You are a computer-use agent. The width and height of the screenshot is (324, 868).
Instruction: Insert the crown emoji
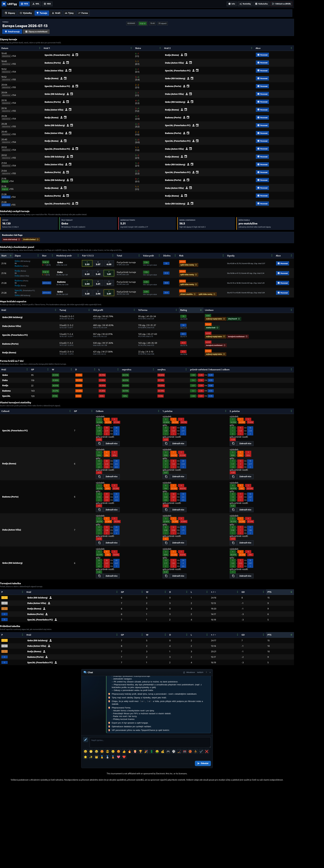tap(96, 757)
